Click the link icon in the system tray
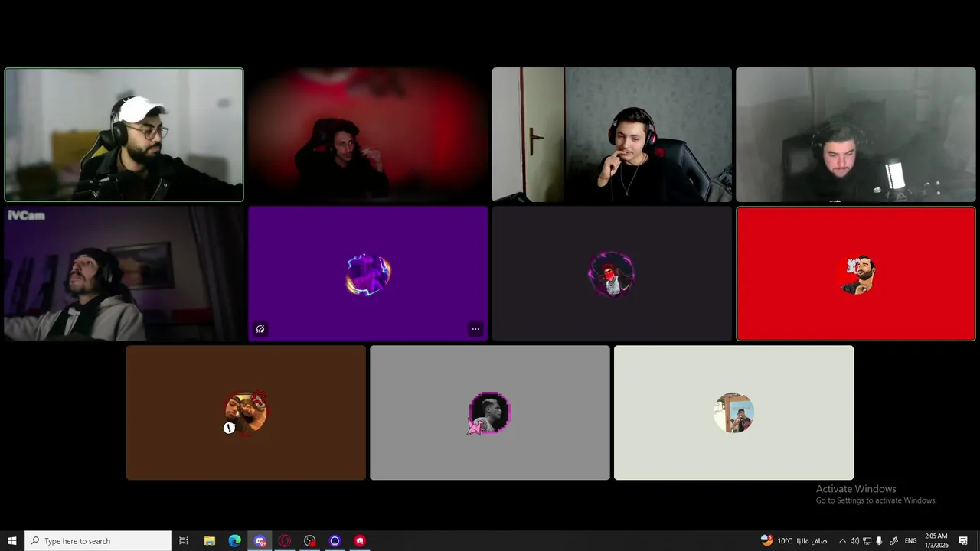The height and width of the screenshot is (551, 980). tap(893, 541)
